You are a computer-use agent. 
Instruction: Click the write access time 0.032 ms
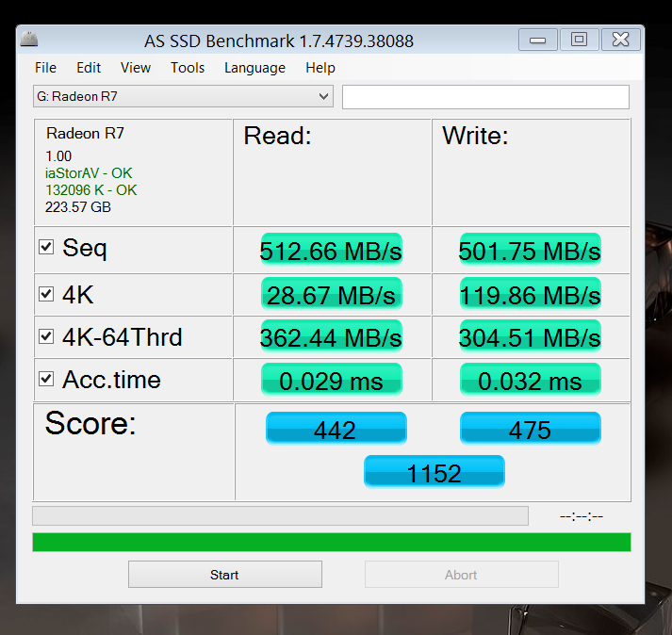click(x=530, y=380)
